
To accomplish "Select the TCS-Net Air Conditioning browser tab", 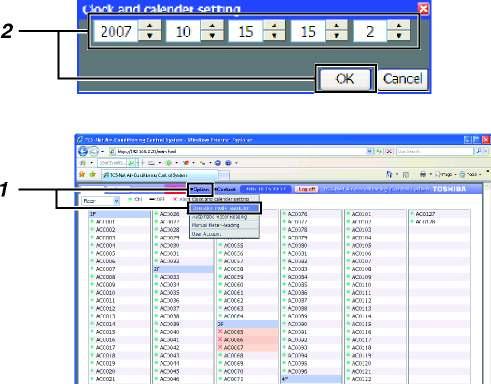I will [159, 175].
